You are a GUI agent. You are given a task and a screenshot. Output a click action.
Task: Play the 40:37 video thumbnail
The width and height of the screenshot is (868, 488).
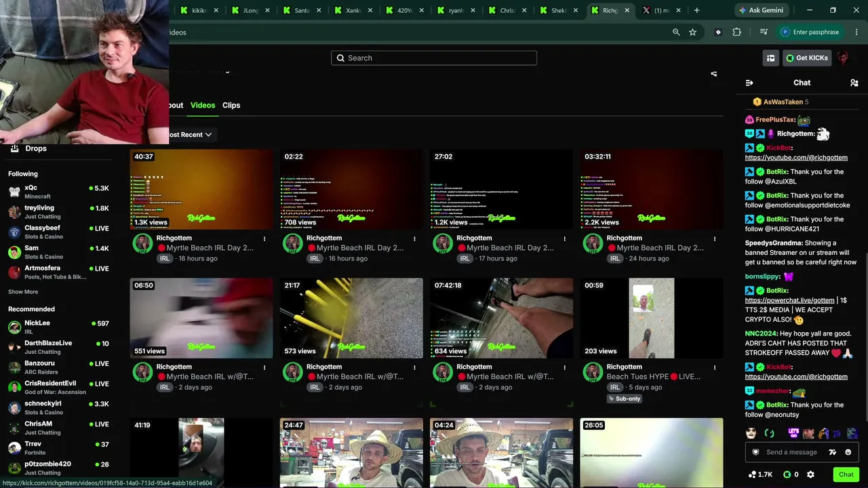[201, 190]
